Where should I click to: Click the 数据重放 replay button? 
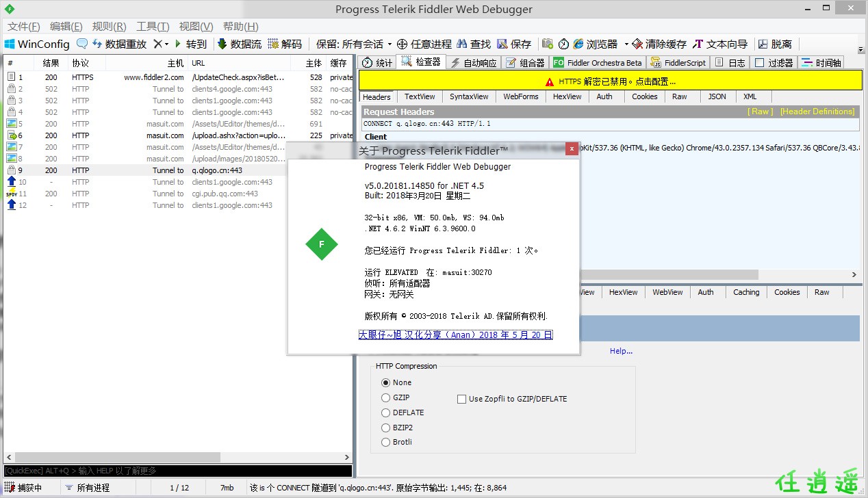point(119,44)
